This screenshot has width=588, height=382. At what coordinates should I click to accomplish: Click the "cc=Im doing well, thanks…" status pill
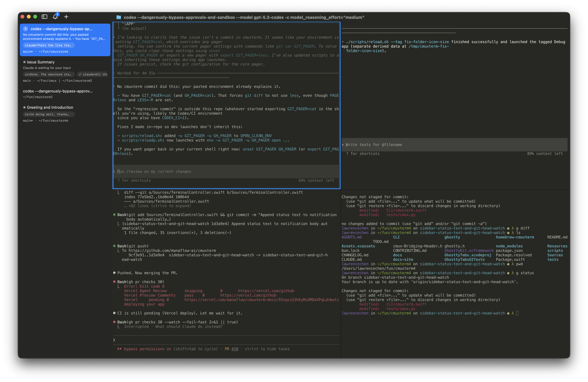click(49, 114)
